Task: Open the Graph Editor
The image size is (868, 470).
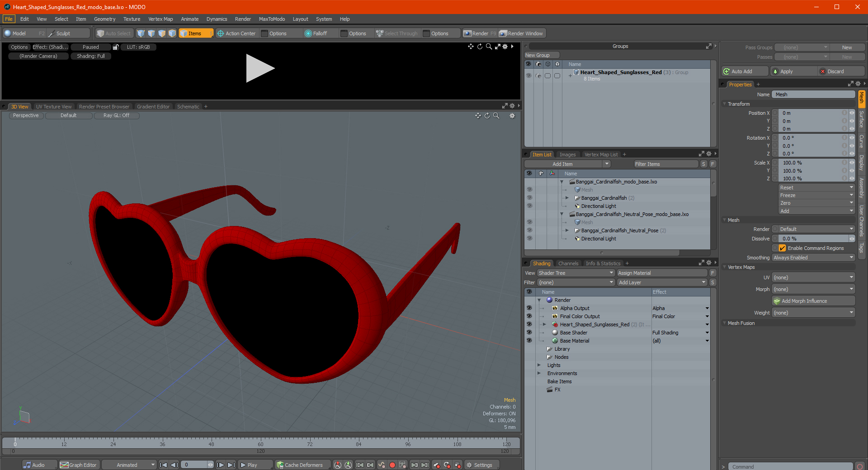Action: click(x=79, y=465)
